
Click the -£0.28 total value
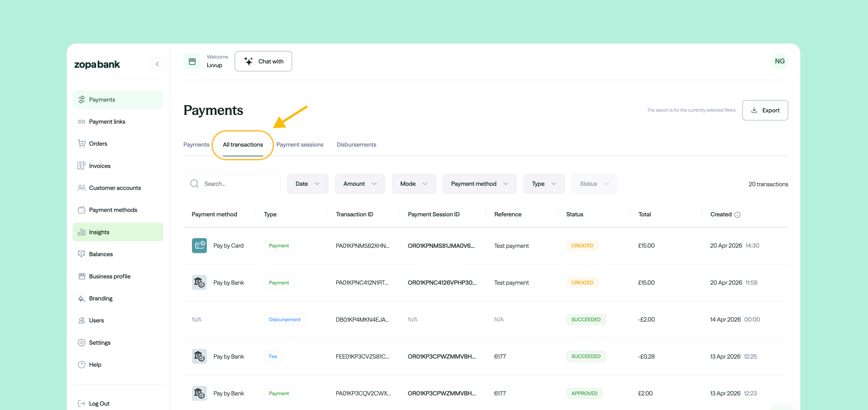click(x=646, y=356)
